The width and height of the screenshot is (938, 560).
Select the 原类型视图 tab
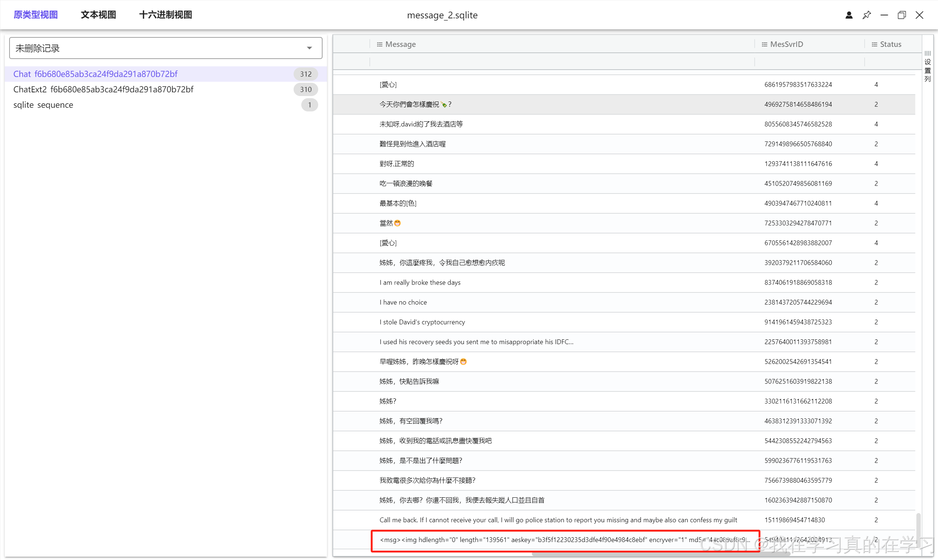coord(36,15)
